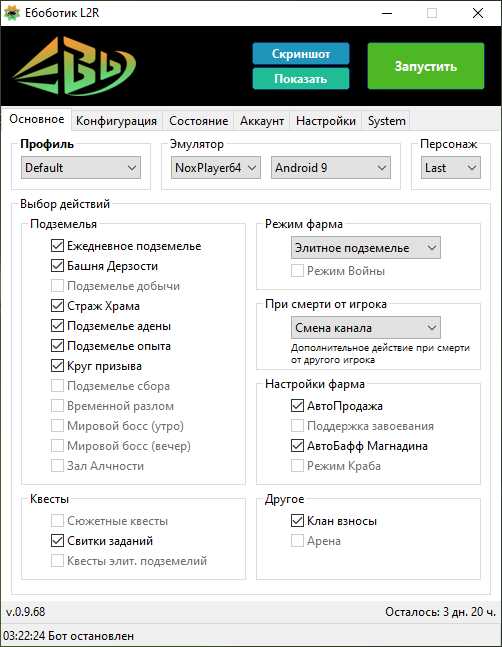
Task: Switch to the Конфигурация tab
Action: [x=116, y=121]
